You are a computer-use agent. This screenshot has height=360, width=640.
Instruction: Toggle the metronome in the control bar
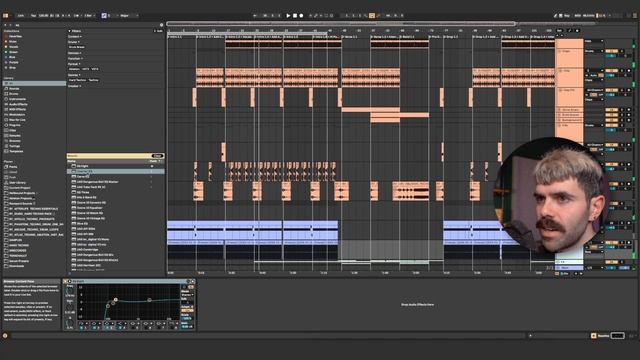click(x=76, y=16)
